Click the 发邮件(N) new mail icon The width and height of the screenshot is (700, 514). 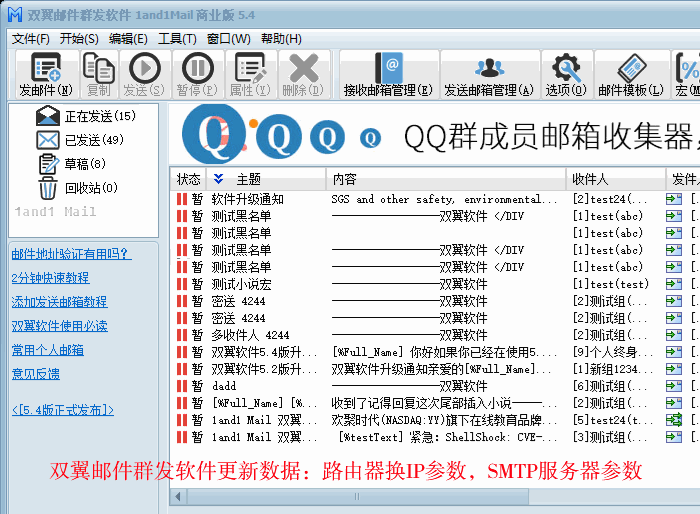(x=46, y=67)
